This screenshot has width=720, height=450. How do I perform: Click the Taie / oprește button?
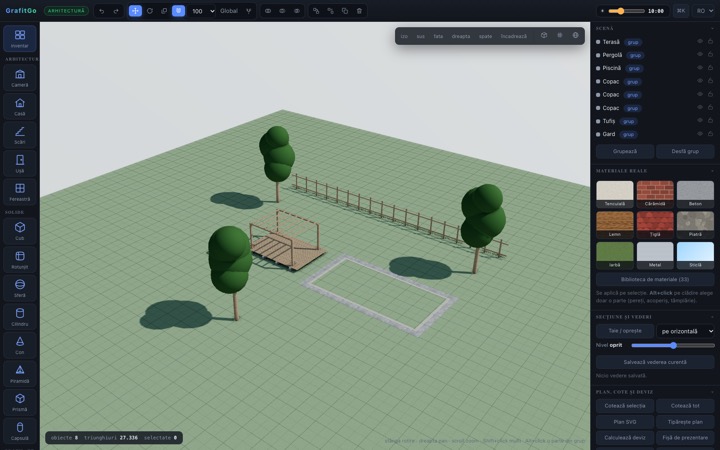pos(625,331)
